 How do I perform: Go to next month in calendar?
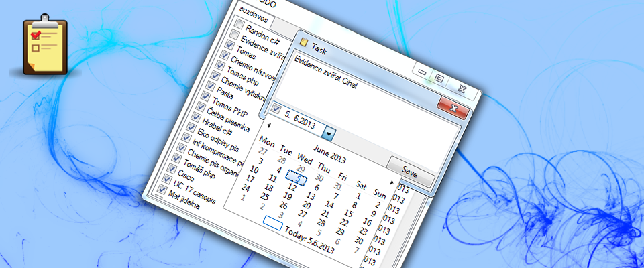point(391,182)
